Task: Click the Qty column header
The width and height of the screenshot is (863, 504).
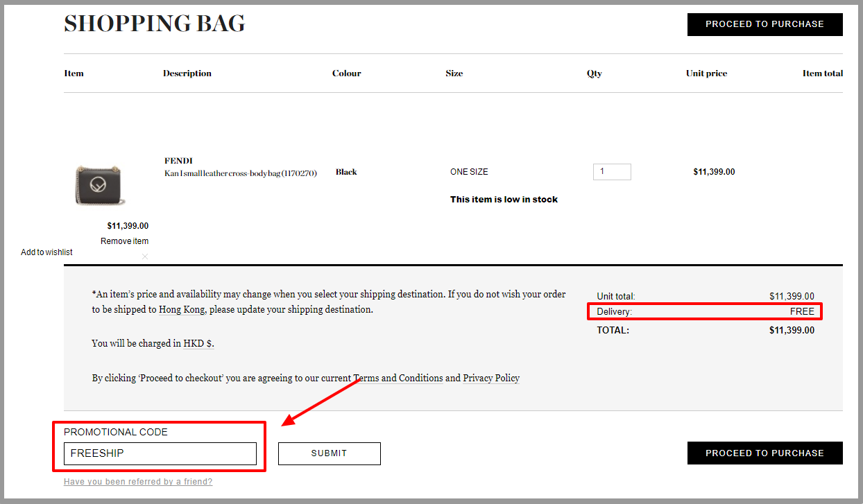Action: coord(595,73)
